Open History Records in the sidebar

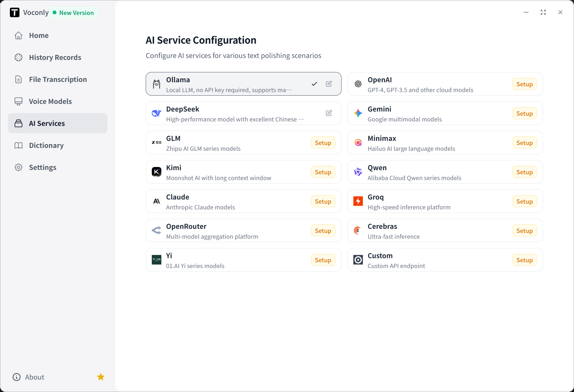58,57
